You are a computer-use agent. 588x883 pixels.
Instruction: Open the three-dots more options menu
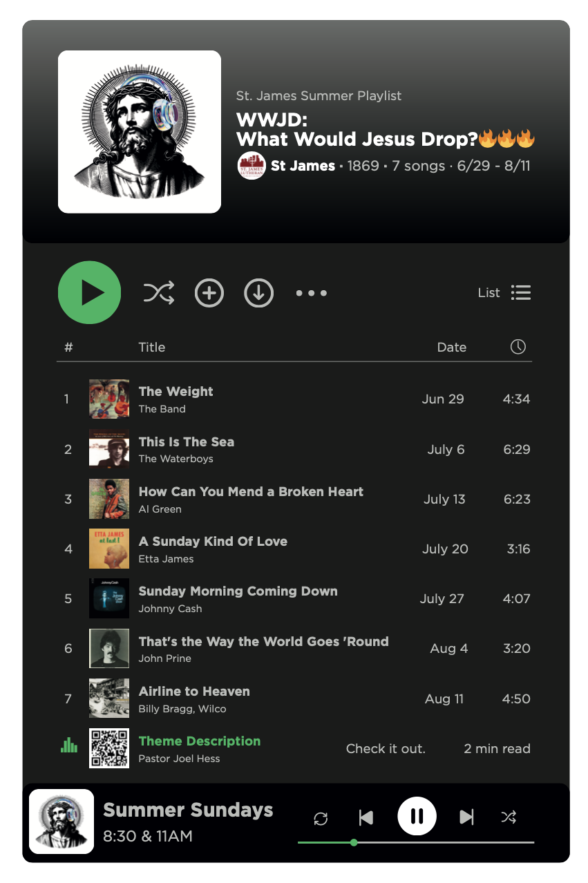click(x=312, y=293)
